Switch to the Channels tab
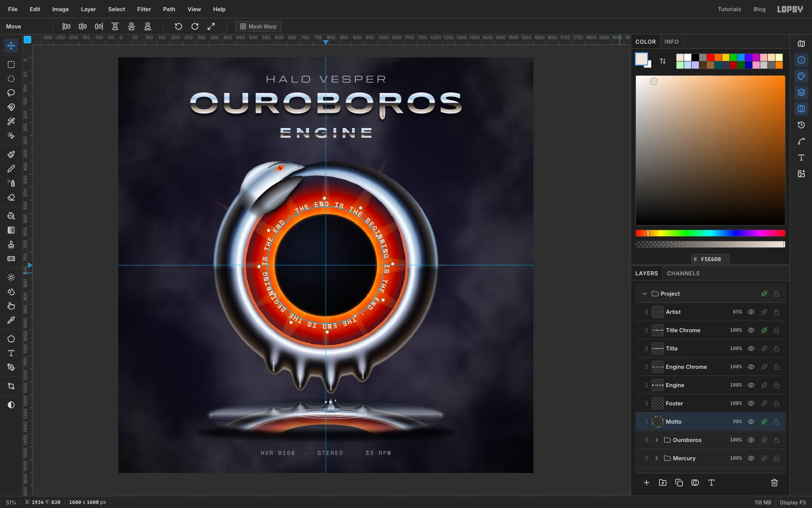812x508 pixels. point(683,273)
